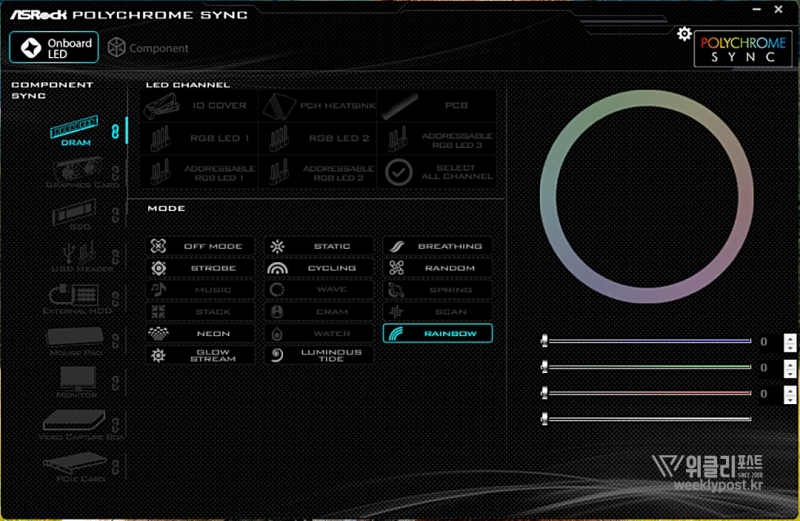Decrease the red value with stepper arrow

click(x=790, y=399)
